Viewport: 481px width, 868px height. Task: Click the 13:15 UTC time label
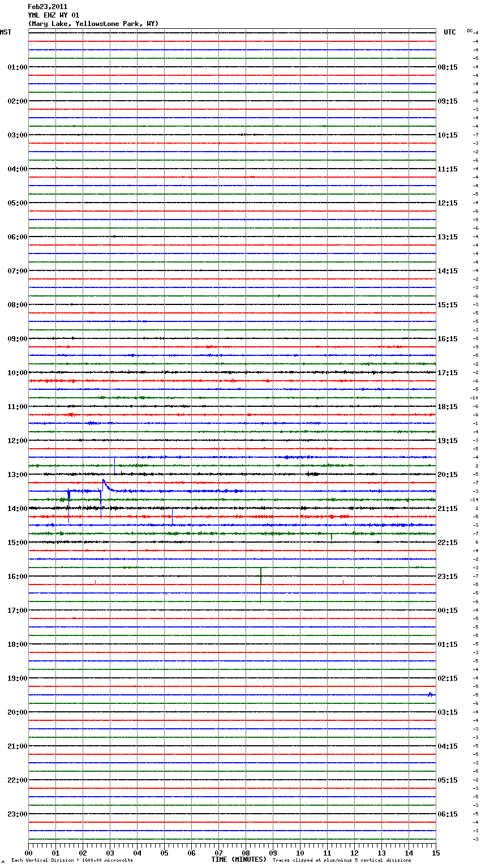[x=448, y=237]
